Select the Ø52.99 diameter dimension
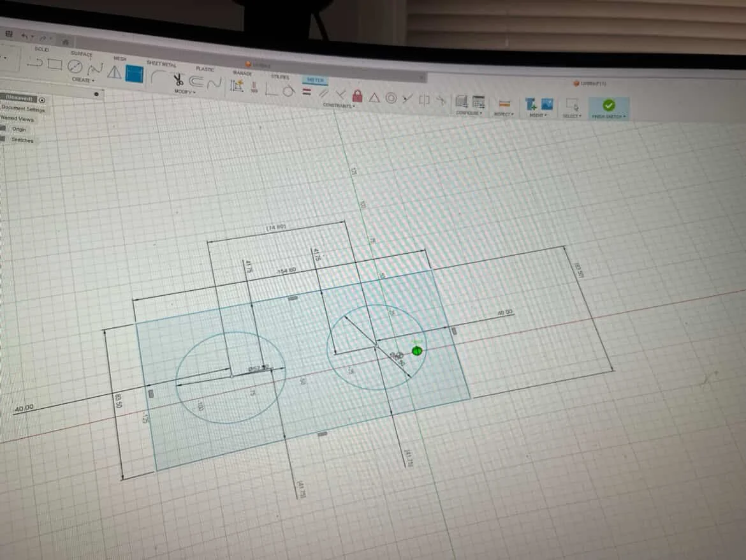Image resolution: width=746 pixels, height=560 pixels. coord(259,368)
